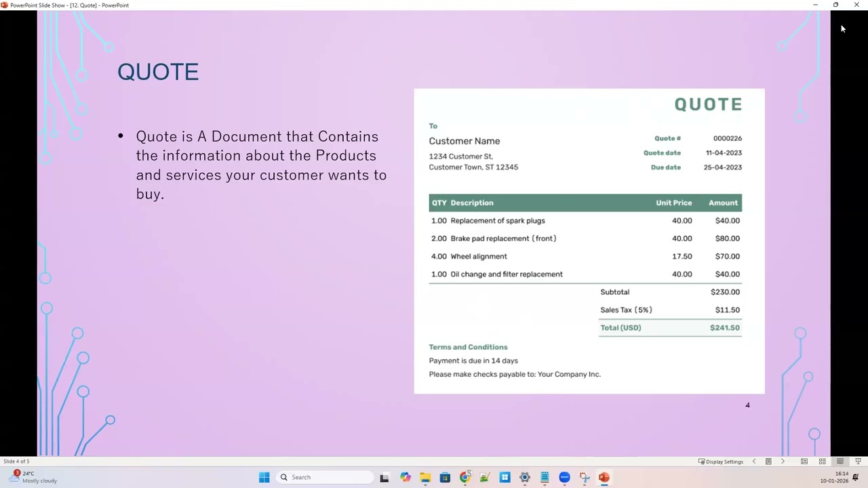
Task: Open Task View from the taskbar
Action: 384,477
